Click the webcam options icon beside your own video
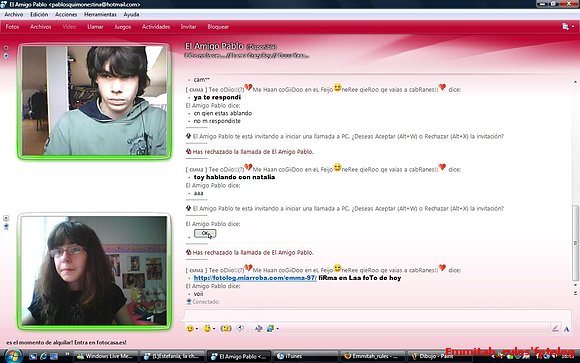The height and width of the screenshot is (363, 580). 6,226
